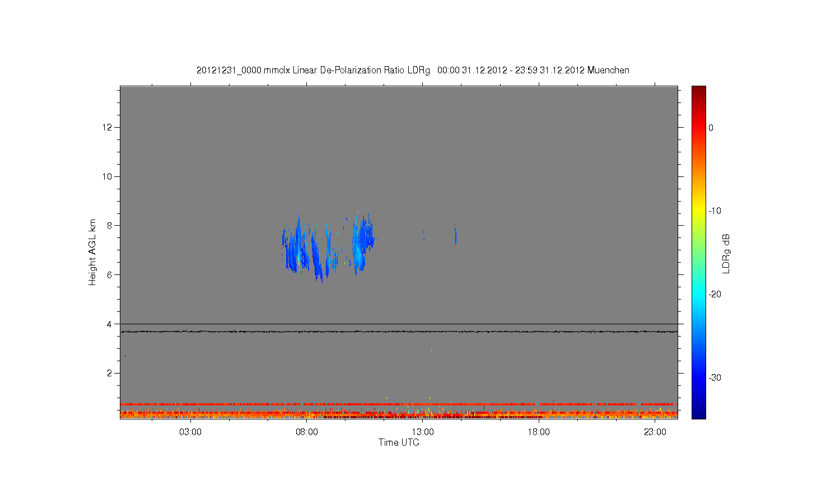Click the colorbar tick label -20
Viewport: 840px width, 504px height.
tap(715, 294)
